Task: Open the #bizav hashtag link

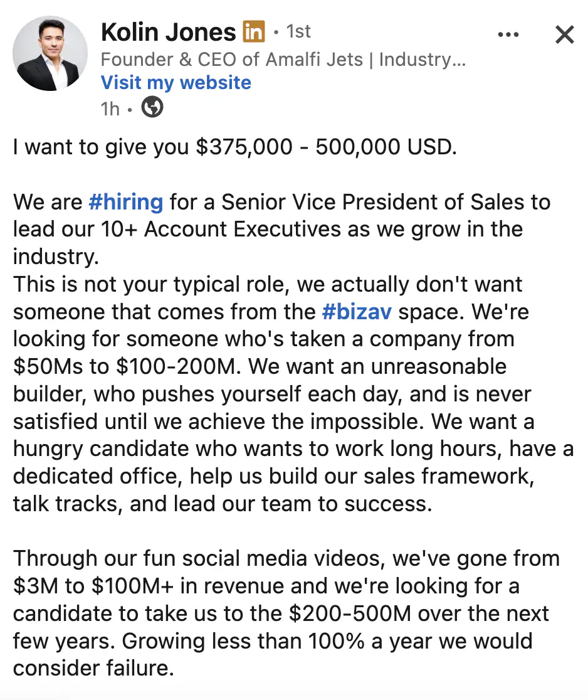Action: pos(357,312)
